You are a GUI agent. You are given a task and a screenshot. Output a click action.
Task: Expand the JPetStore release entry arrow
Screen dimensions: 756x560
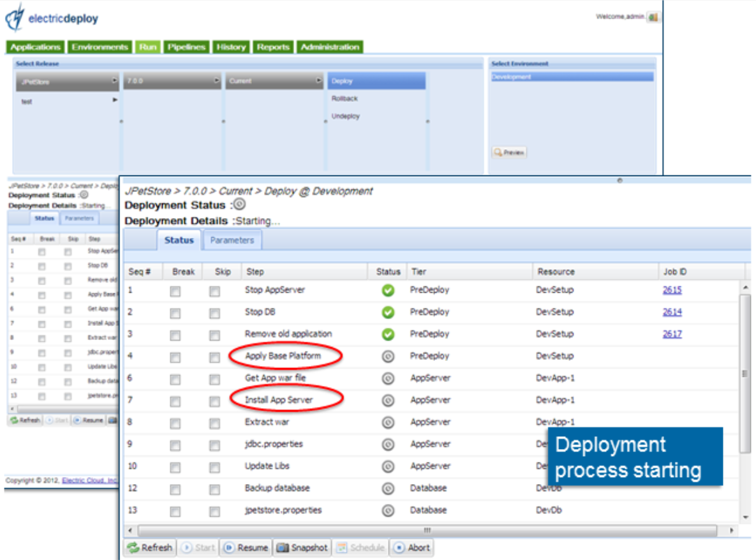114,80
